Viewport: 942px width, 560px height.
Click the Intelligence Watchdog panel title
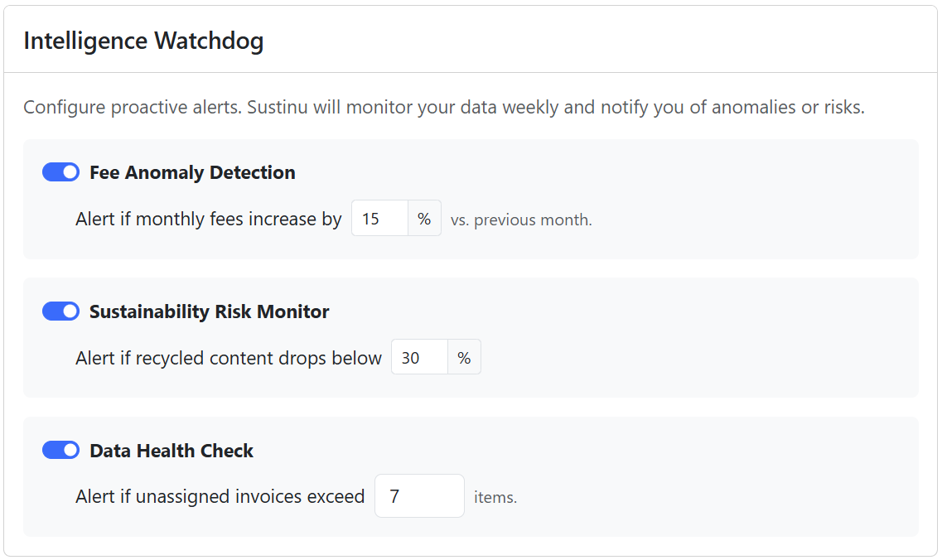[x=144, y=40]
